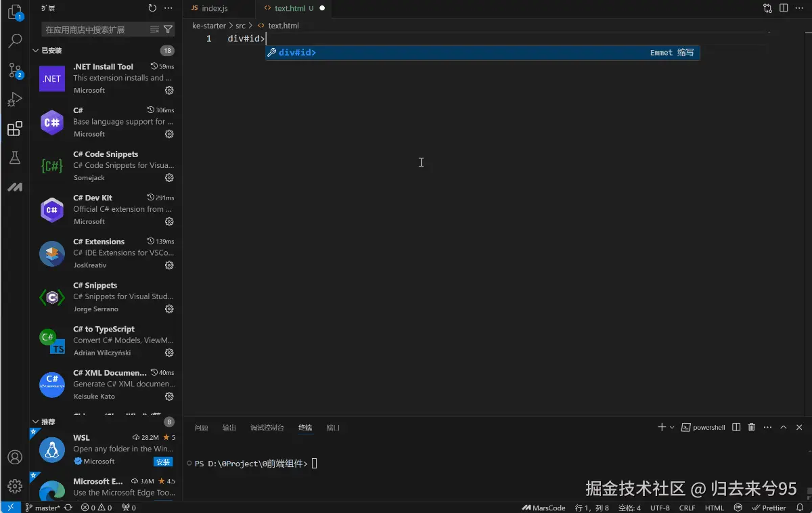This screenshot has width=812, height=513.
Task: Open new terminal profile dropdown arrow
Action: [x=672, y=427]
